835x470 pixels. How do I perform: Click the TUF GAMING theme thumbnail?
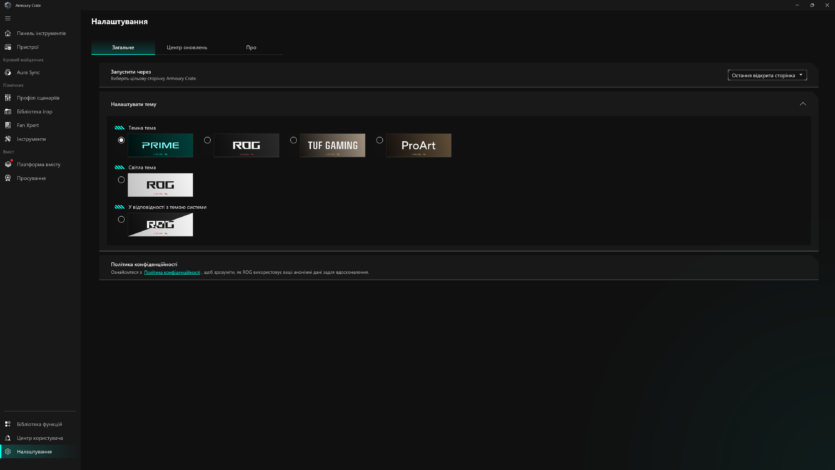click(332, 145)
